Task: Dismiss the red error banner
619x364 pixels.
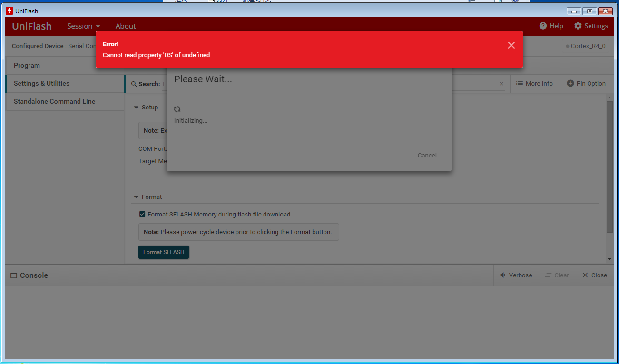Action: pos(511,45)
